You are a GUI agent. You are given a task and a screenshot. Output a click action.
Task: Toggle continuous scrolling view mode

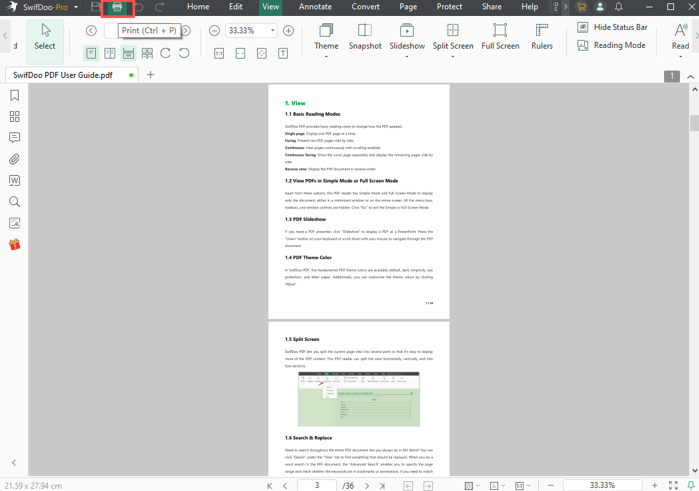click(x=128, y=54)
